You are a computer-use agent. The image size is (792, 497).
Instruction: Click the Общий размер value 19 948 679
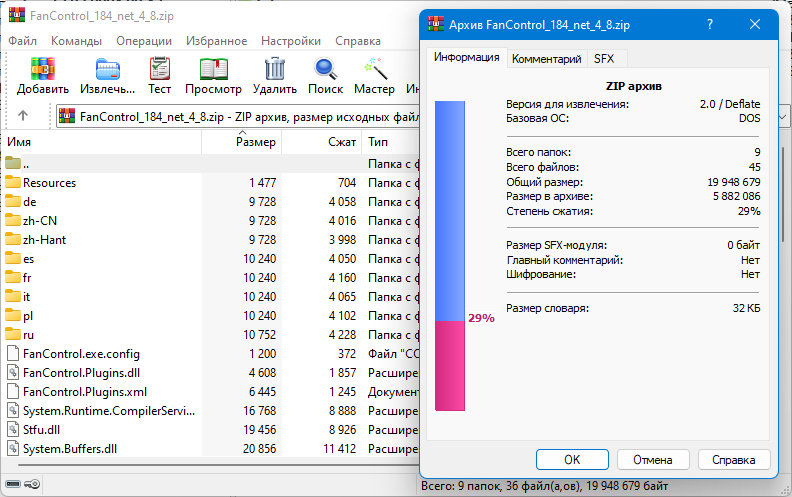tap(733, 182)
